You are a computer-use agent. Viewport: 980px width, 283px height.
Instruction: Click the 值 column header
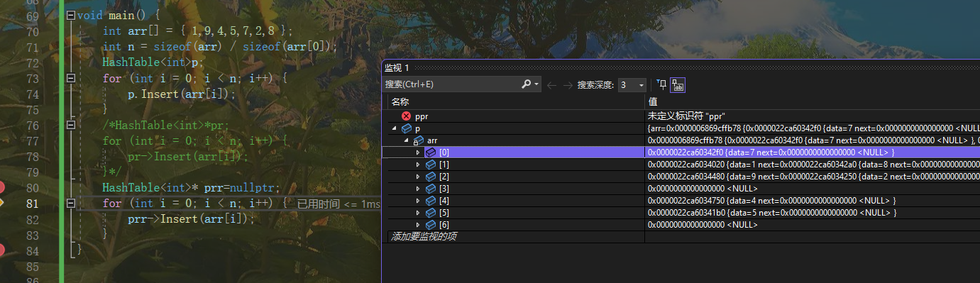point(652,102)
